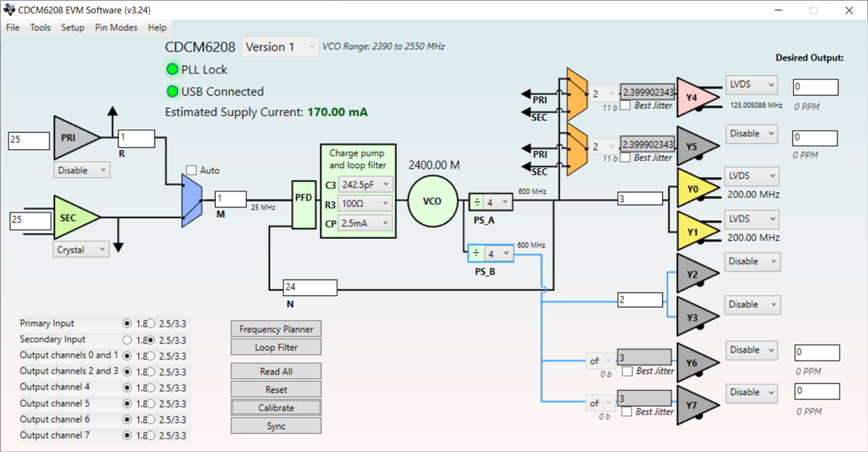This screenshot has height=452, width=868.
Task: Open the C3 242.5pF dropdown
Action: click(x=364, y=185)
